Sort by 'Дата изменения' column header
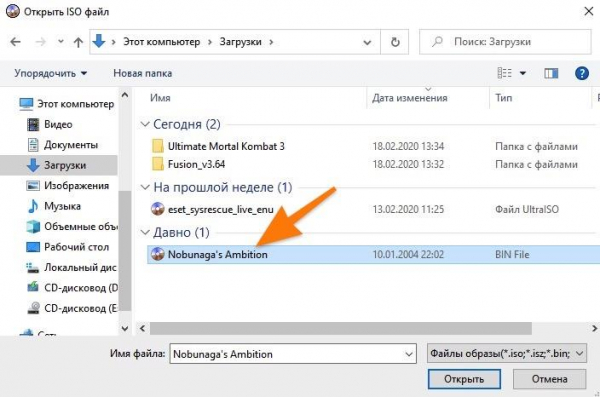Screen dimensions: 600x397 [409, 98]
